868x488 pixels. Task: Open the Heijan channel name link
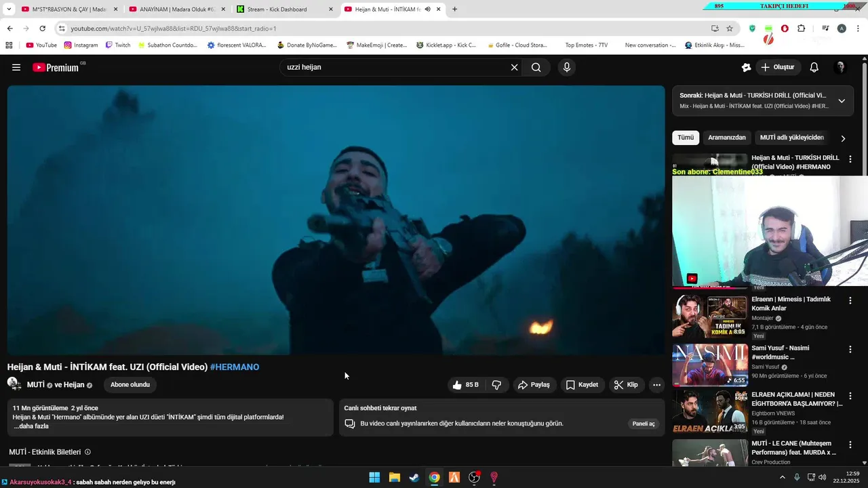coord(74,385)
